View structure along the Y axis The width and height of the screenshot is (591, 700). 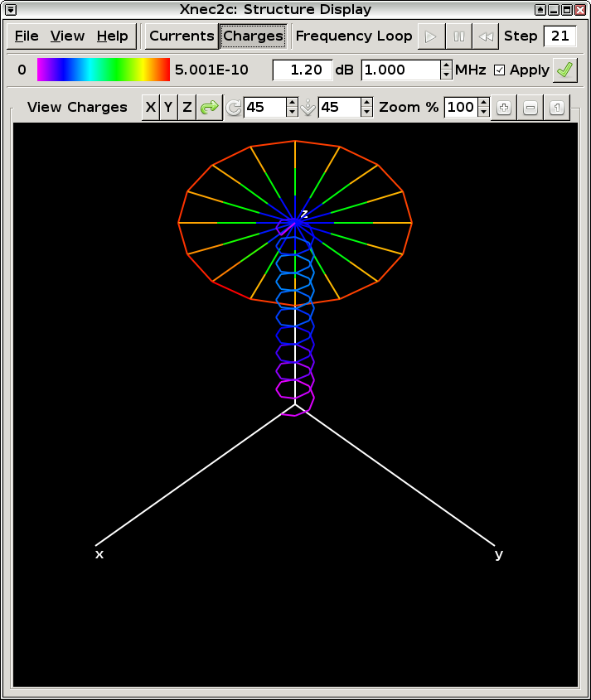click(x=168, y=108)
